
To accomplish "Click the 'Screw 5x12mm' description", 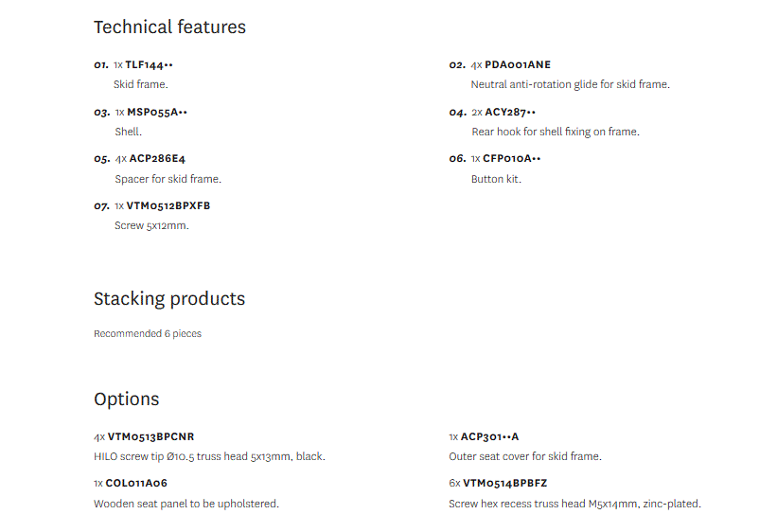I will click(x=151, y=225).
